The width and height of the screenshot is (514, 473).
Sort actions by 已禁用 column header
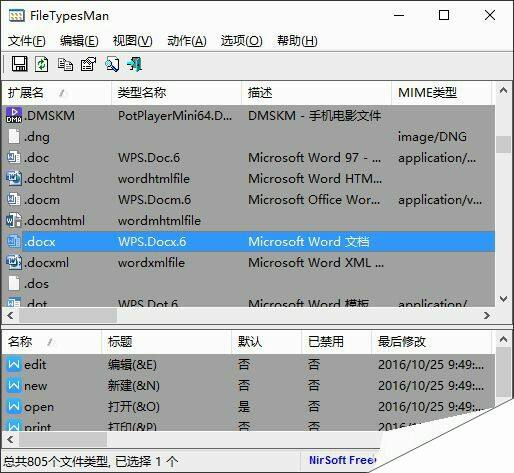coord(336,341)
